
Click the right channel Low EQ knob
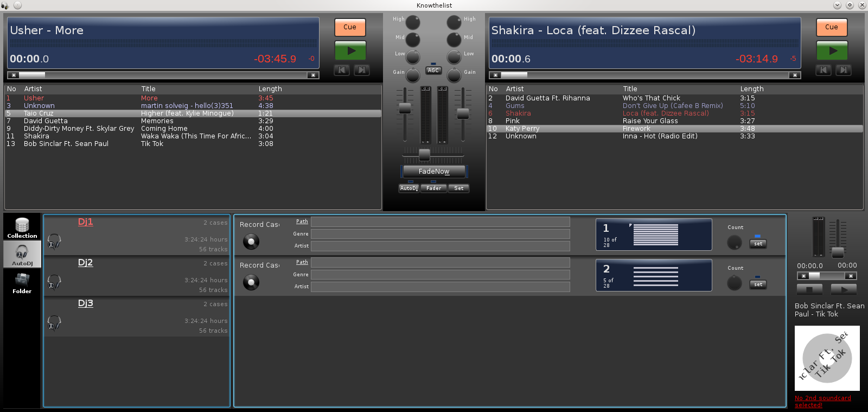pos(454,57)
